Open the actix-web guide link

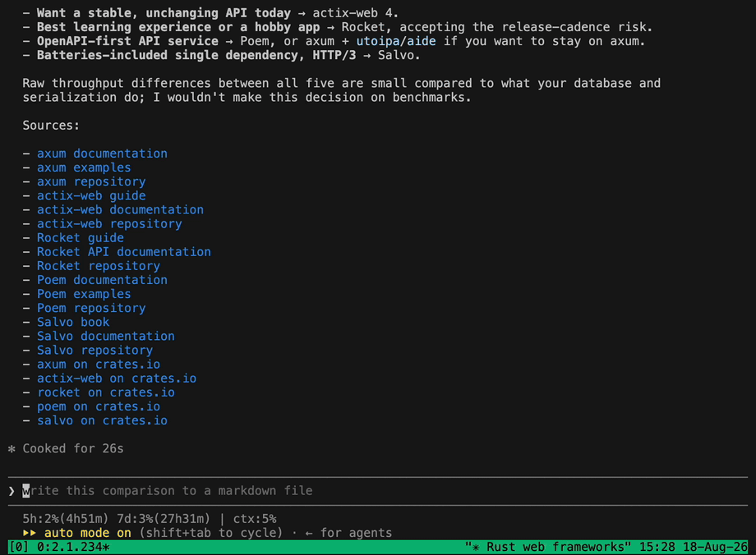(x=91, y=195)
